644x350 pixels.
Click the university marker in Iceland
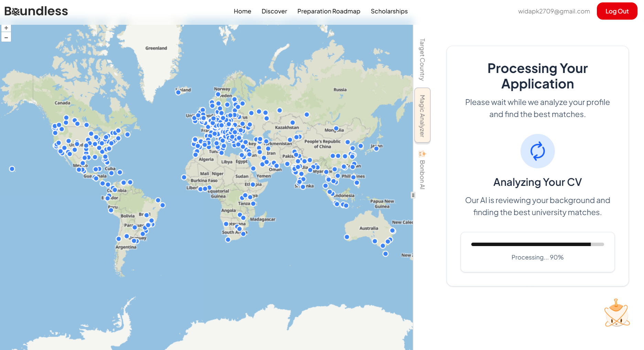coord(178,92)
